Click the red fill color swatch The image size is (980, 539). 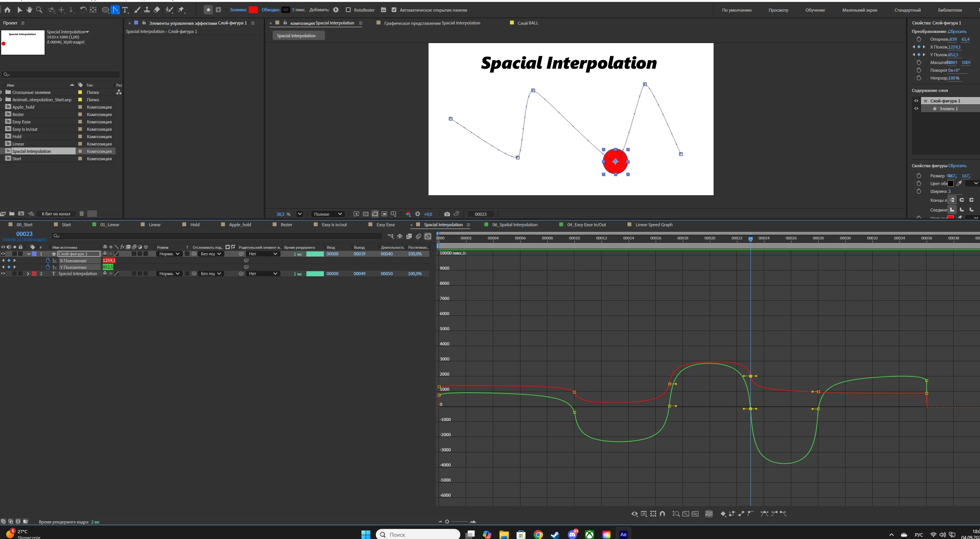pyautogui.click(x=253, y=10)
